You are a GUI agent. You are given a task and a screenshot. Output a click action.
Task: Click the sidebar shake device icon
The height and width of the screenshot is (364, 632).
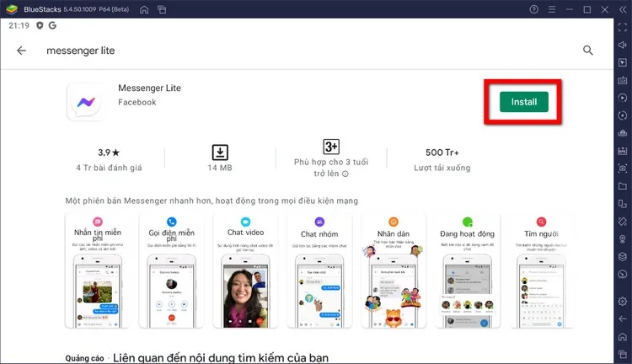click(x=623, y=222)
